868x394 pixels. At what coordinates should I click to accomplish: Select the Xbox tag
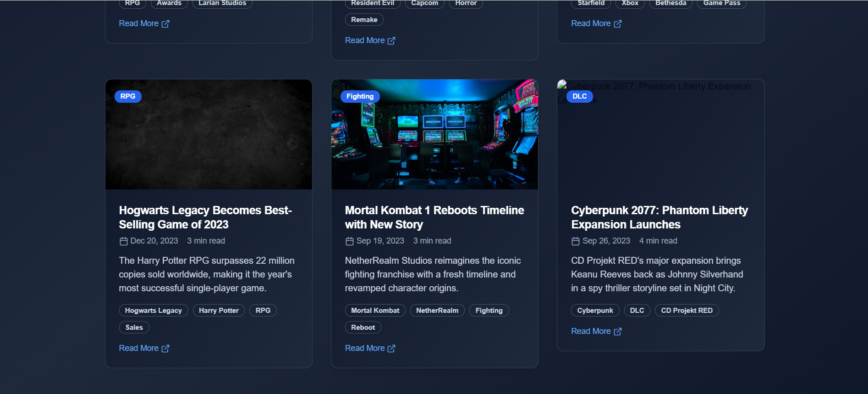[630, 3]
